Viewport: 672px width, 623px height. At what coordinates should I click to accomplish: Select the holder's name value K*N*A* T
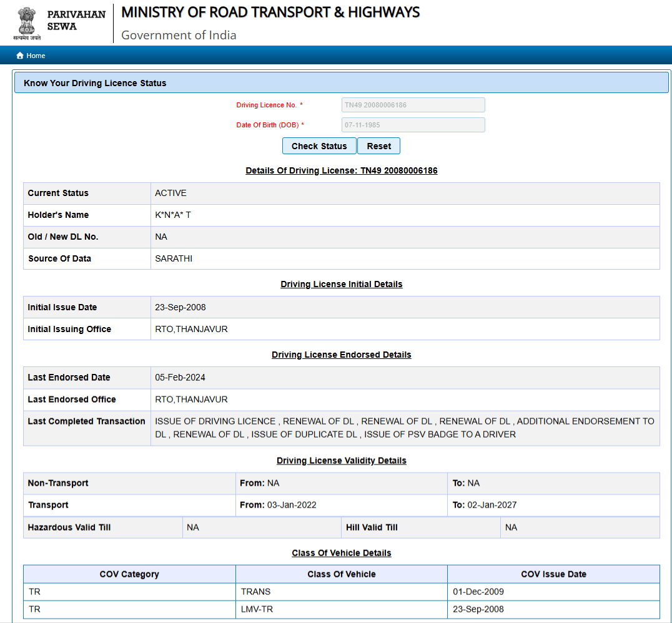pyautogui.click(x=173, y=215)
